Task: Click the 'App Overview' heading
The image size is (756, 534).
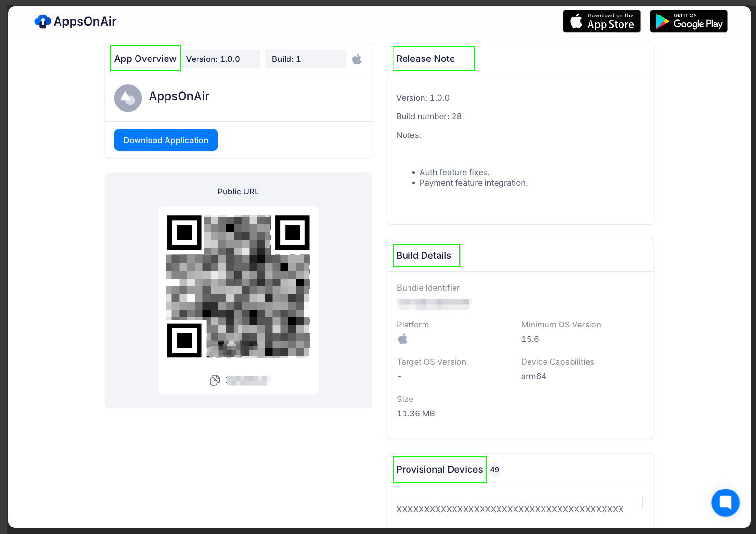Action: 145,59
